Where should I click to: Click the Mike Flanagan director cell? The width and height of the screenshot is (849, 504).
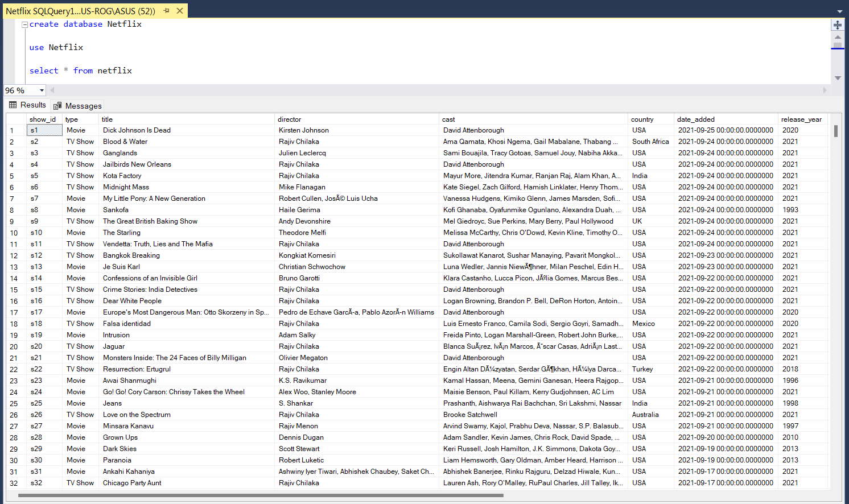[357, 187]
